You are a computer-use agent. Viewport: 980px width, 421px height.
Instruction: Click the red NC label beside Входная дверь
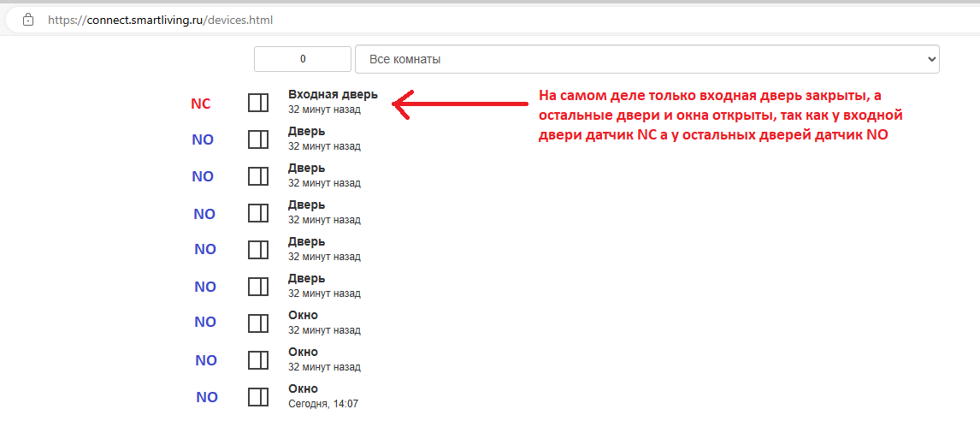coord(200,104)
